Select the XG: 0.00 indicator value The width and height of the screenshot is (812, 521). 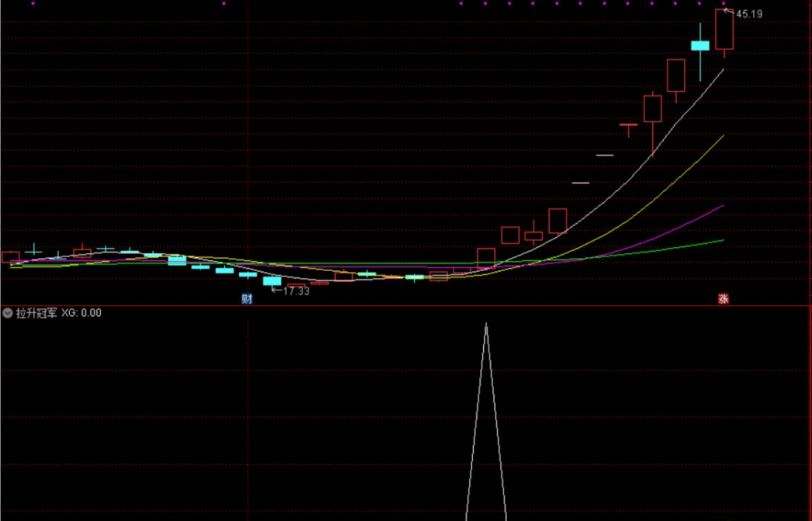(x=82, y=313)
